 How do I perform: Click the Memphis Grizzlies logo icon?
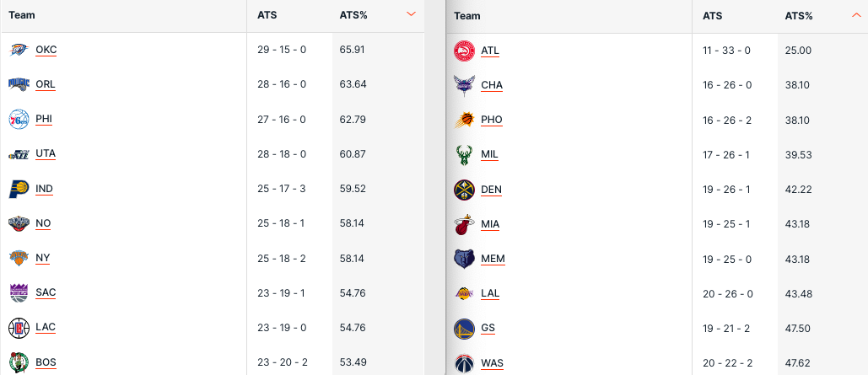[464, 259]
